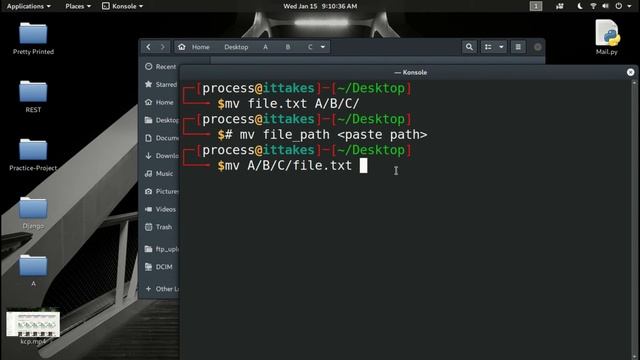Select the REST desktop folder
This screenshot has width=640, height=360.
(x=33, y=96)
